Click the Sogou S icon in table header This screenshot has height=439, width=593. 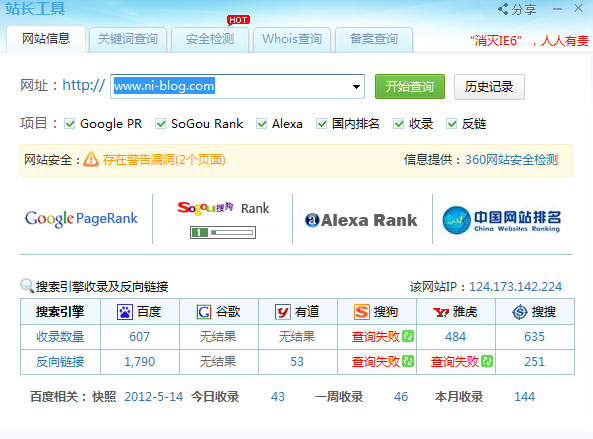click(x=362, y=312)
